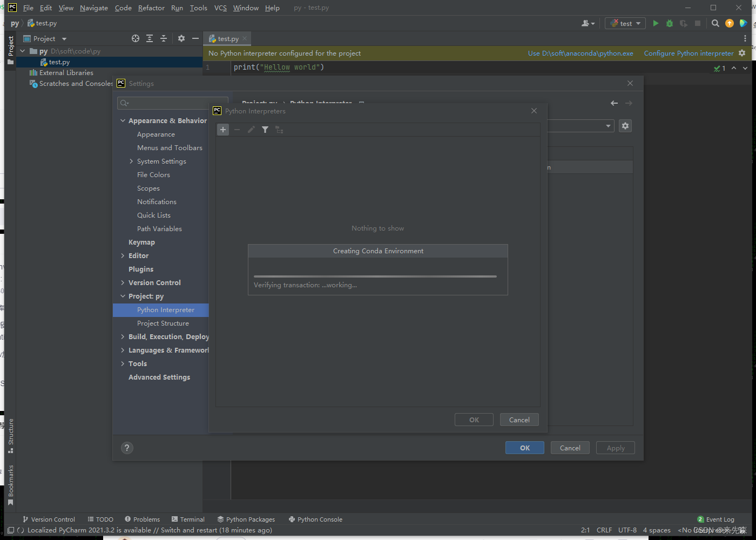
Task: Expand the Tools settings group
Action: pyautogui.click(x=123, y=363)
